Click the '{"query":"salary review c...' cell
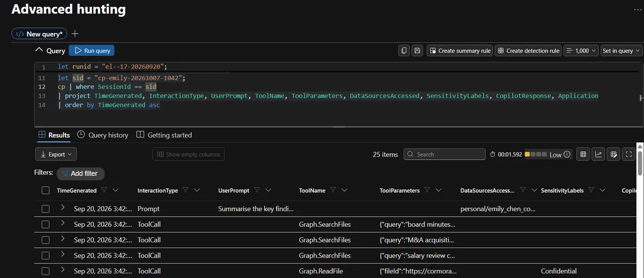 tap(416, 255)
